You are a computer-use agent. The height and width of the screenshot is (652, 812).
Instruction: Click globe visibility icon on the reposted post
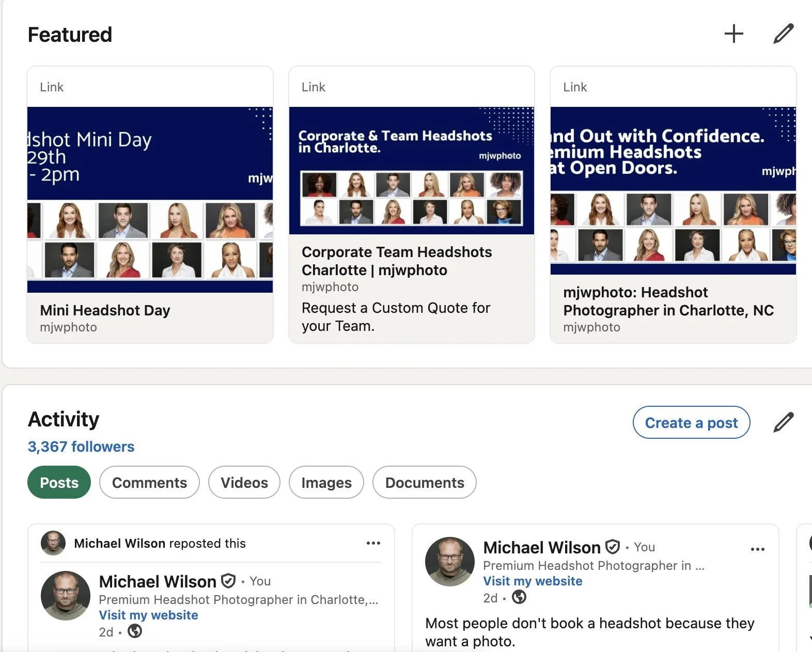tap(135, 631)
